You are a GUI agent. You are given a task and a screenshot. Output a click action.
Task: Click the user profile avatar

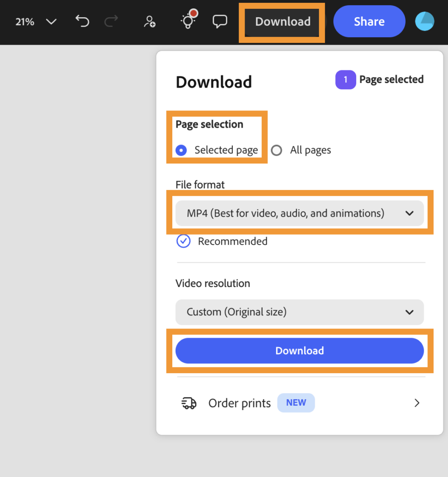coord(425,21)
